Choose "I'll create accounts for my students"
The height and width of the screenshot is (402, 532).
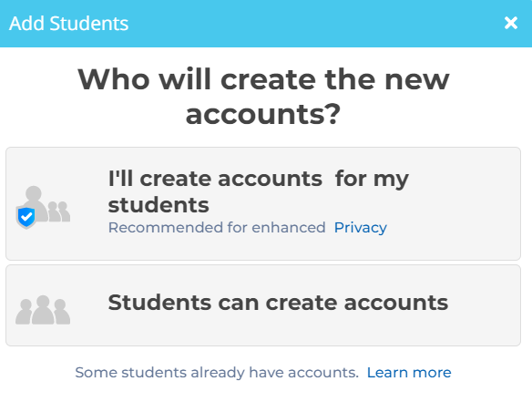(259, 191)
